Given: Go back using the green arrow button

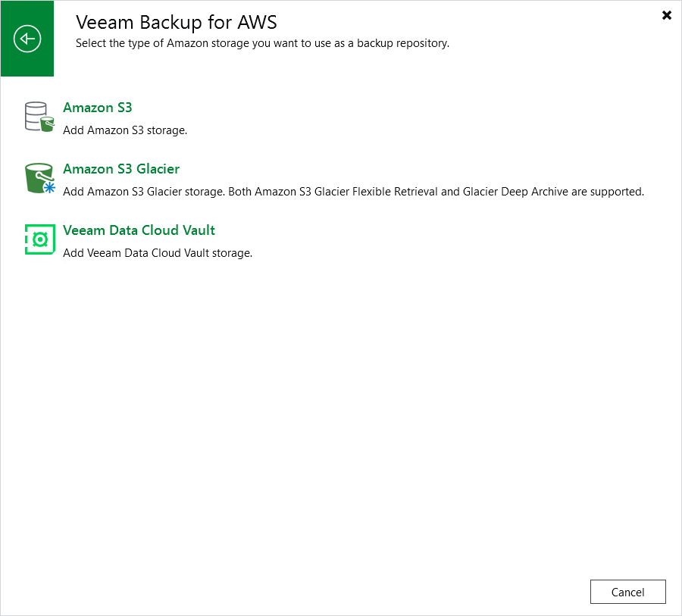Looking at the screenshot, I should [x=27, y=39].
